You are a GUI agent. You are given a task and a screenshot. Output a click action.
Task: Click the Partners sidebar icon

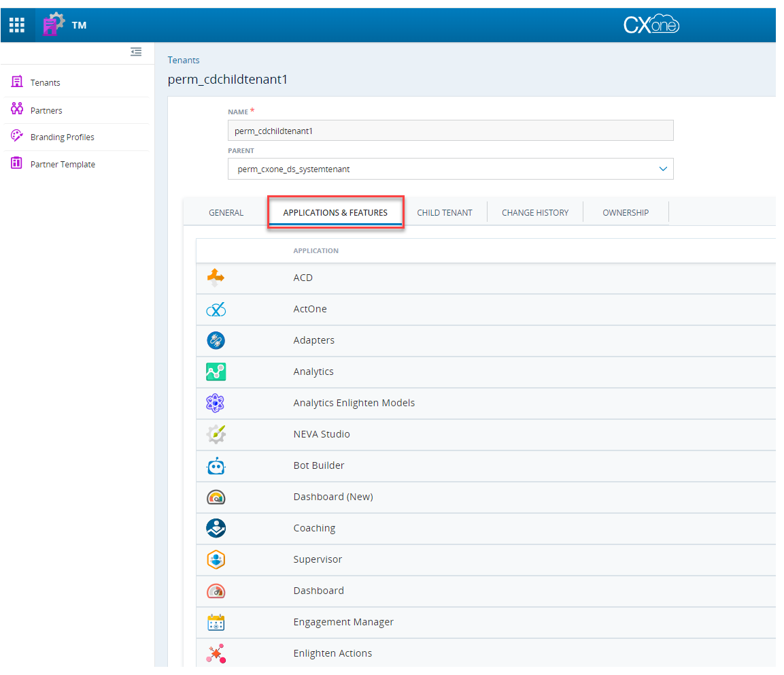pos(17,109)
